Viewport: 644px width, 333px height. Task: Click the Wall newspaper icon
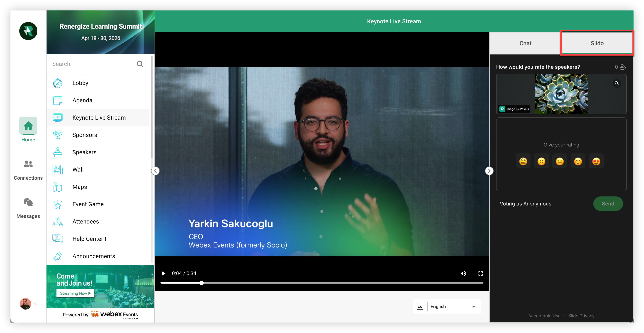58,170
